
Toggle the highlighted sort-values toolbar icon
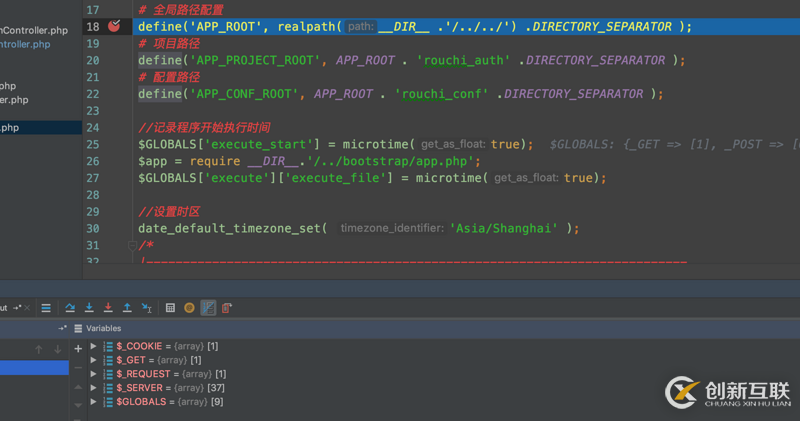click(208, 308)
